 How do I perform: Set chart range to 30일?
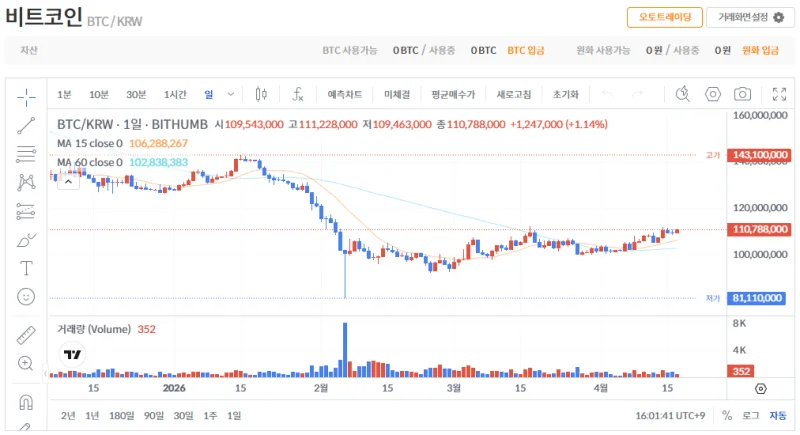point(183,416)
